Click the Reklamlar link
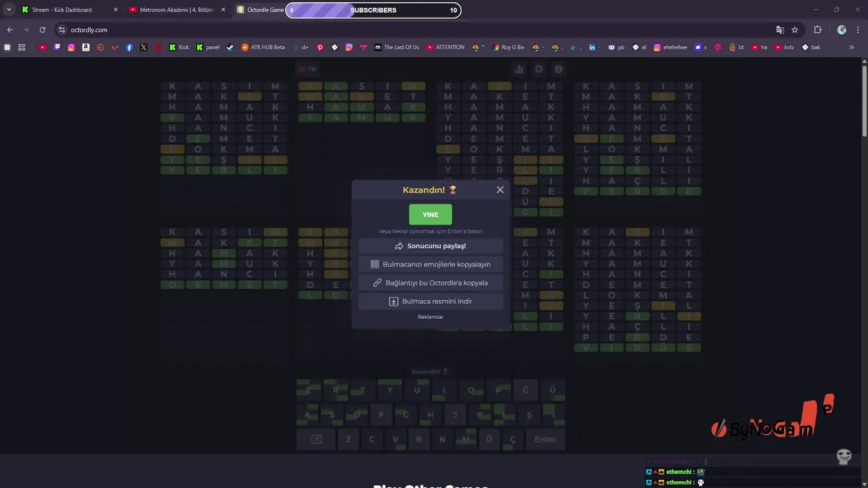The image size is (868, 488). point(431,317)
